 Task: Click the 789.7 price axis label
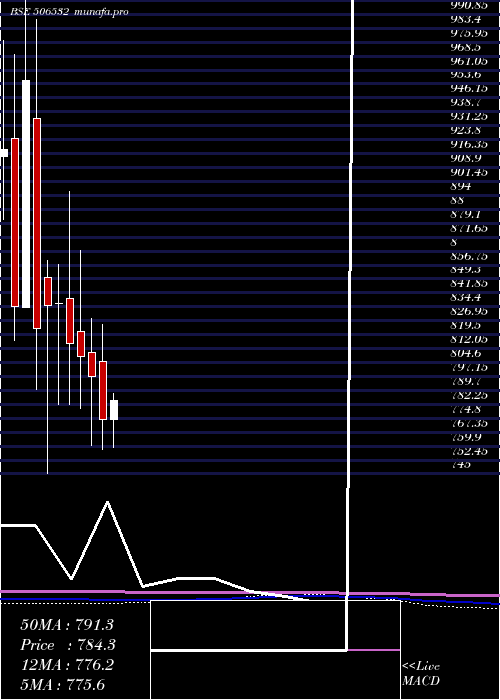tap(468, 381)
